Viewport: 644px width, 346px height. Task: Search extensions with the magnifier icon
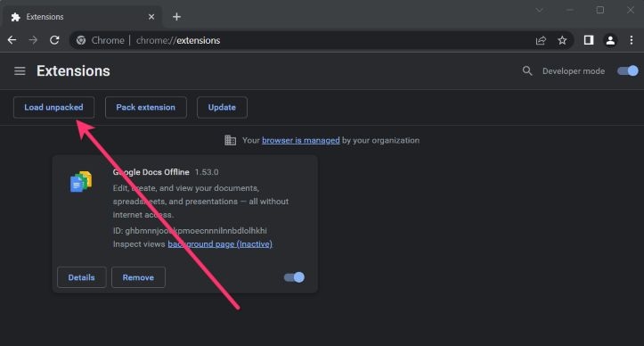pos(527,70)
